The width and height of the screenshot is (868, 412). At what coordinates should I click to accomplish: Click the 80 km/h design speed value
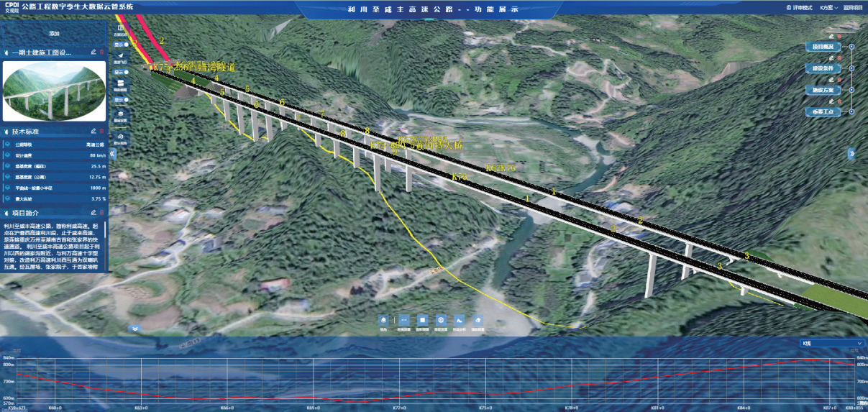[x=98, y=155]
